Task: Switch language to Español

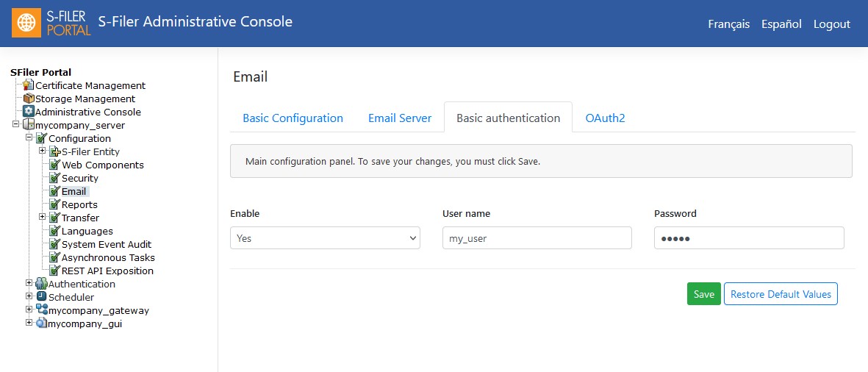Action: (781, 24)
